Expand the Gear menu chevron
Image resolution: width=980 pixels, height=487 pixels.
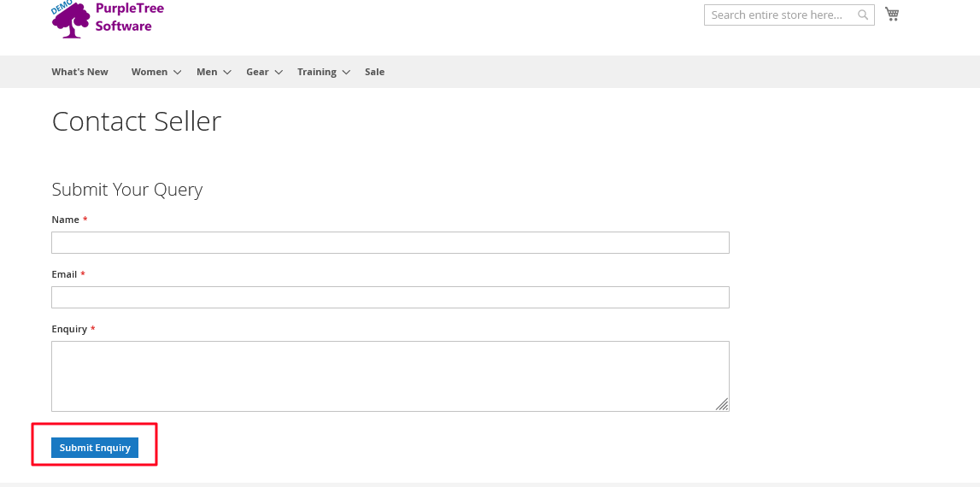pyautogui.click(x=279, y=73)
